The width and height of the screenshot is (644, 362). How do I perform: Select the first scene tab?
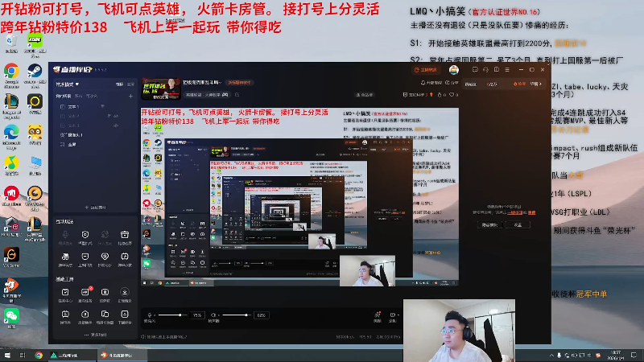click(x=64, y=96)
